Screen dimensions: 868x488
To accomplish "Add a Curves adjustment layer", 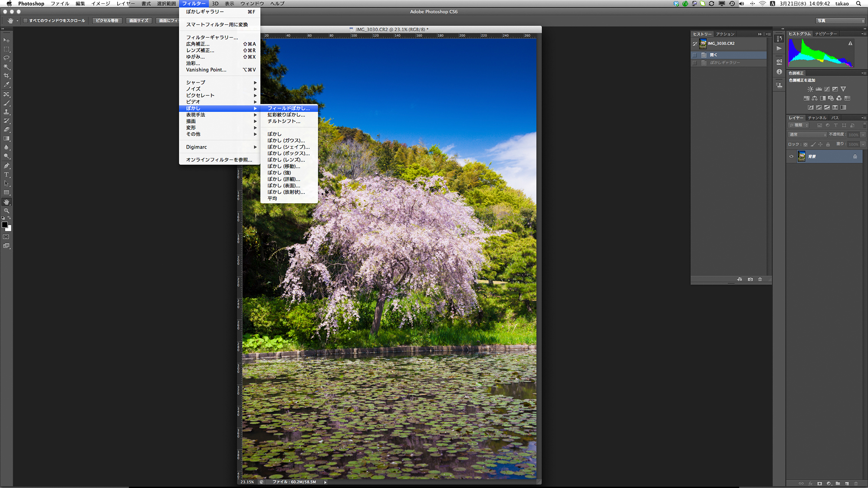I will 827,89.
